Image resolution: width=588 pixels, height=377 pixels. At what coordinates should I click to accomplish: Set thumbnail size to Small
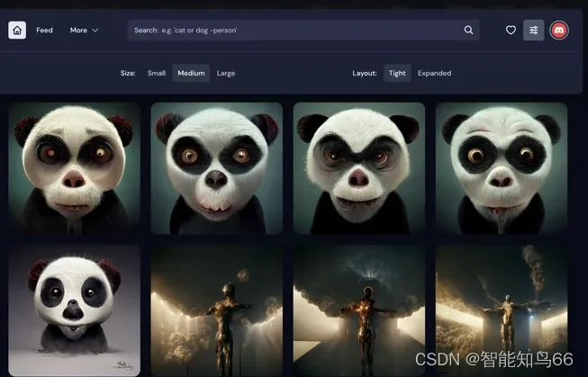(x=157, y=73)
